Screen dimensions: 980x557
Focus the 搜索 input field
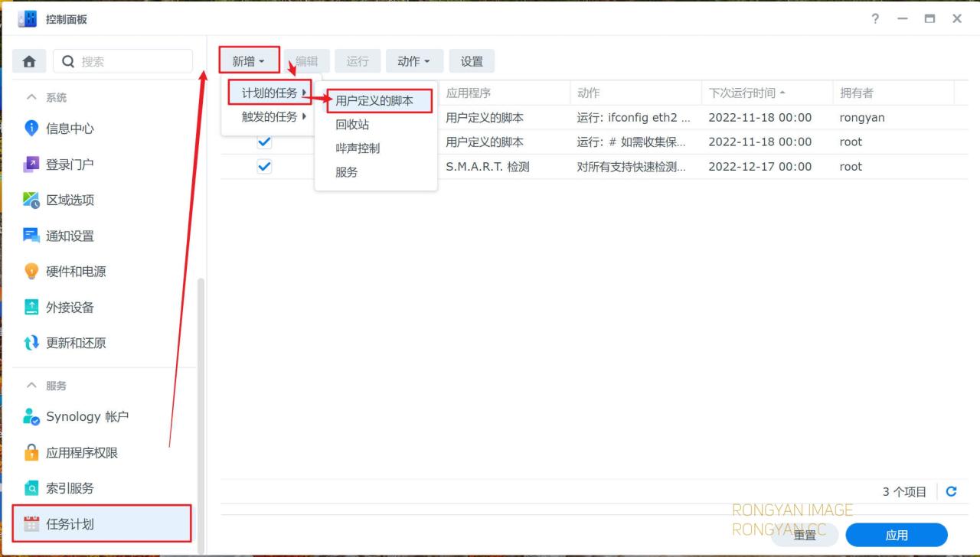pos(122,61)
